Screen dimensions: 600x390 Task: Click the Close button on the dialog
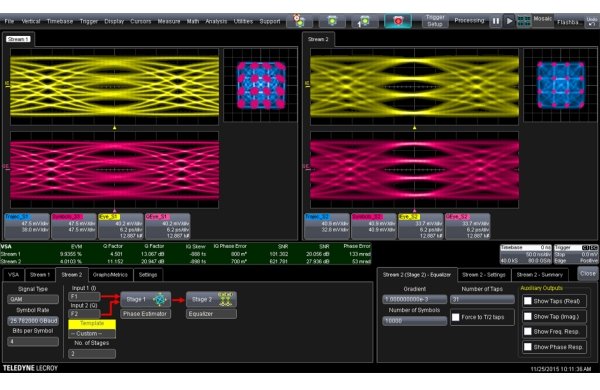[587, 274]
